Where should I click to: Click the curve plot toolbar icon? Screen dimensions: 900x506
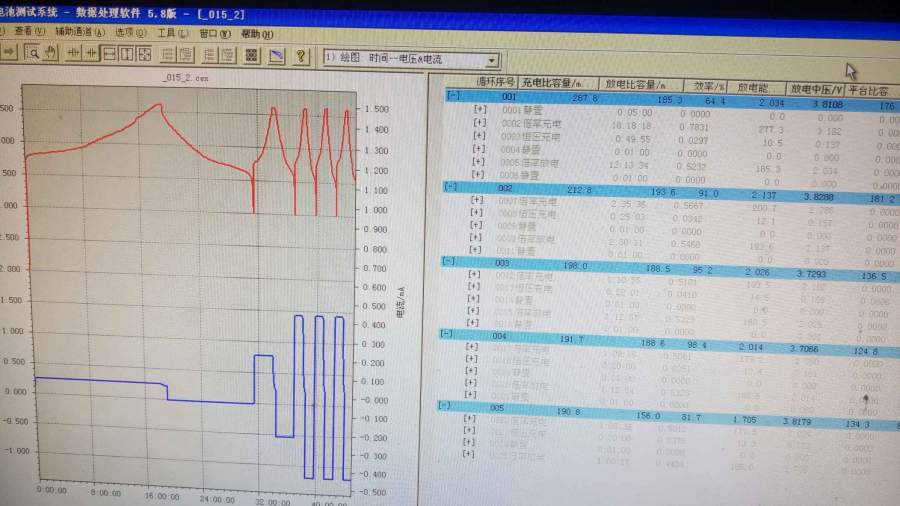coord(276,56)
